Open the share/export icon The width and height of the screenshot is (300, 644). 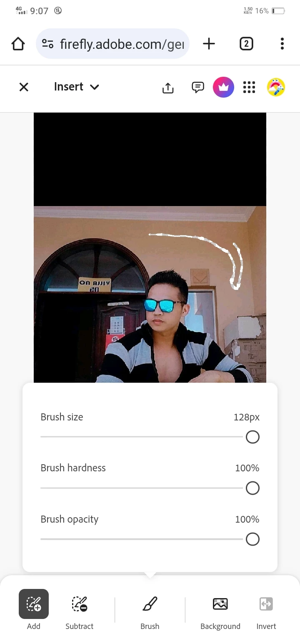coord(168,87)
